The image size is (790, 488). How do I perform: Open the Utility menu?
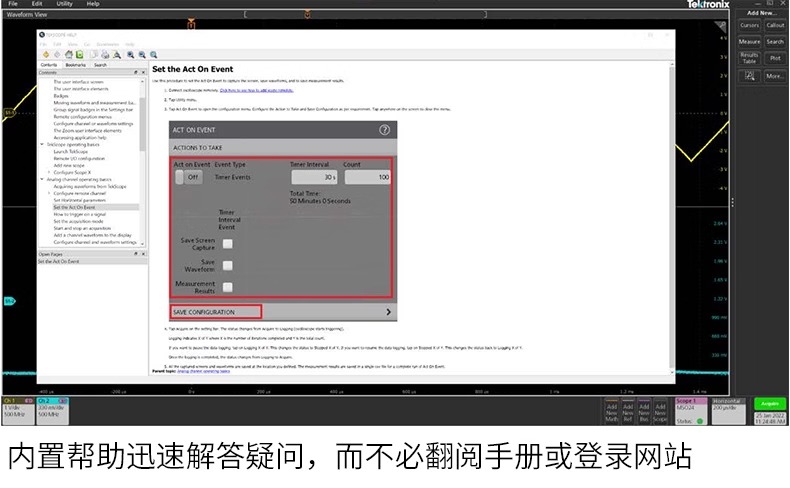pyautogui.click(x=64, y=4)
